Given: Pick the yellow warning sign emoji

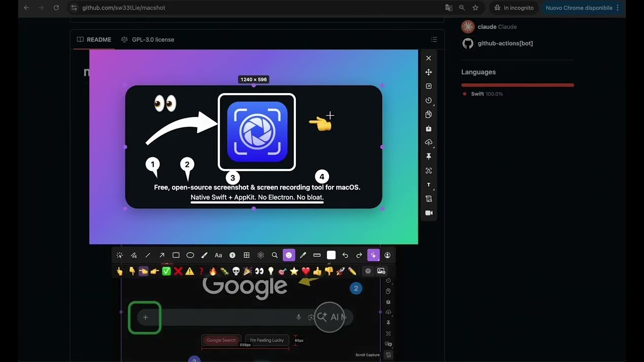Looking at the screenshot, I should [x=190, y=271].
